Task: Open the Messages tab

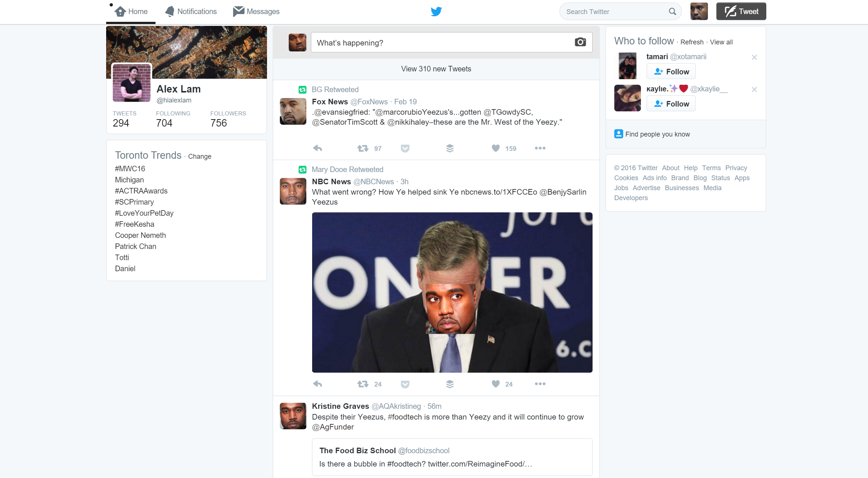Action: pyautogui.click(x=256, y=11)
